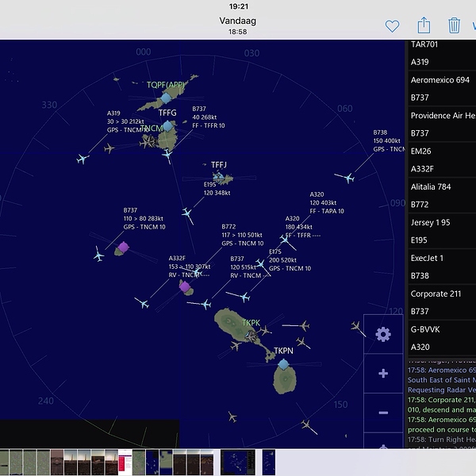Select G-BVVK A320 flight strip
Image resolution: width=476 pixels, height=476 pixels.
coord(442,338)
